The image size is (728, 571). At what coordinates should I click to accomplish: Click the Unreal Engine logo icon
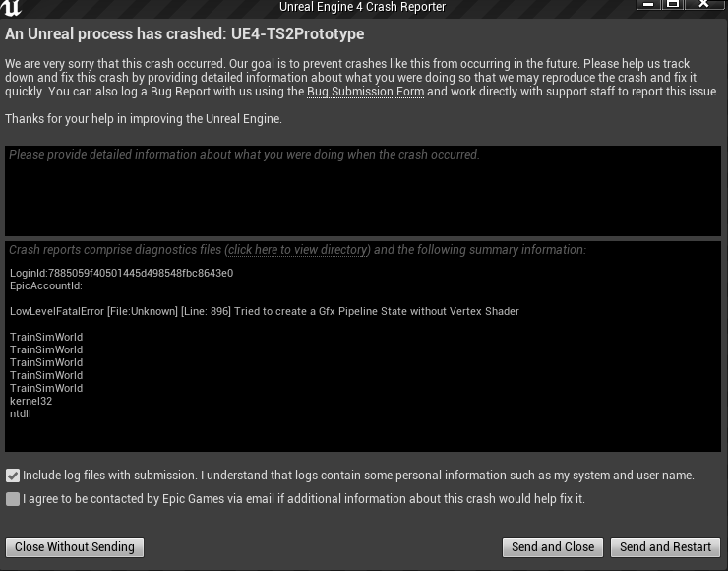(x=13, y=8)
